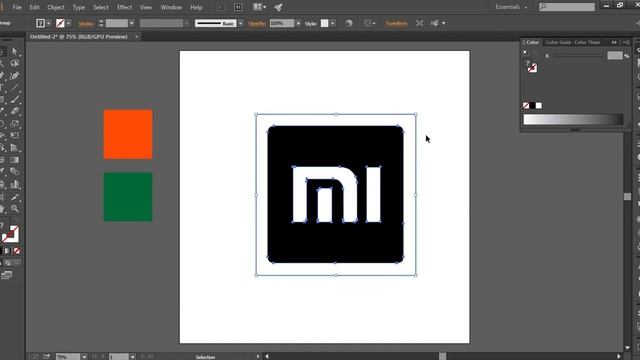Click the Transform link in control bar
The width and height of the screenshot is (640, 360).
[396, 24]
